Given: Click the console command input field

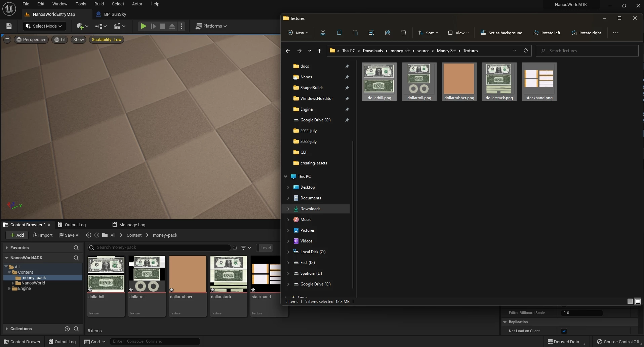Looking at the screenshot, I should coord(155,342).
